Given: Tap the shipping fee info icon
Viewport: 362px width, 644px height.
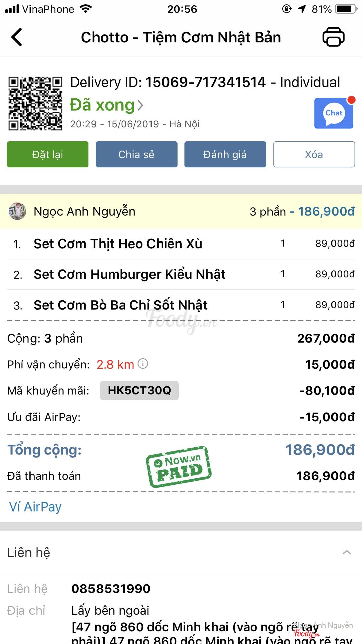Looking at the screenshot, I should (143, 364).
